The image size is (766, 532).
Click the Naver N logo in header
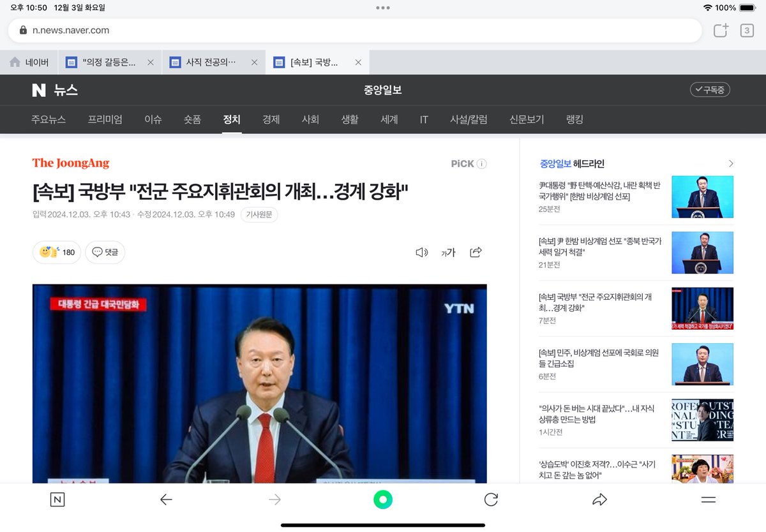(39, 90)
